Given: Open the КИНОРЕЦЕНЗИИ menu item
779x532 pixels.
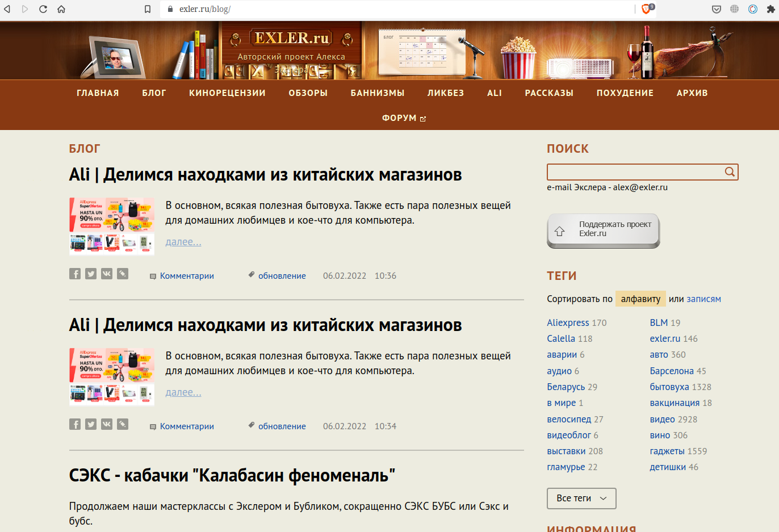Looking at the screenshot, I should (x=227, y=93).
